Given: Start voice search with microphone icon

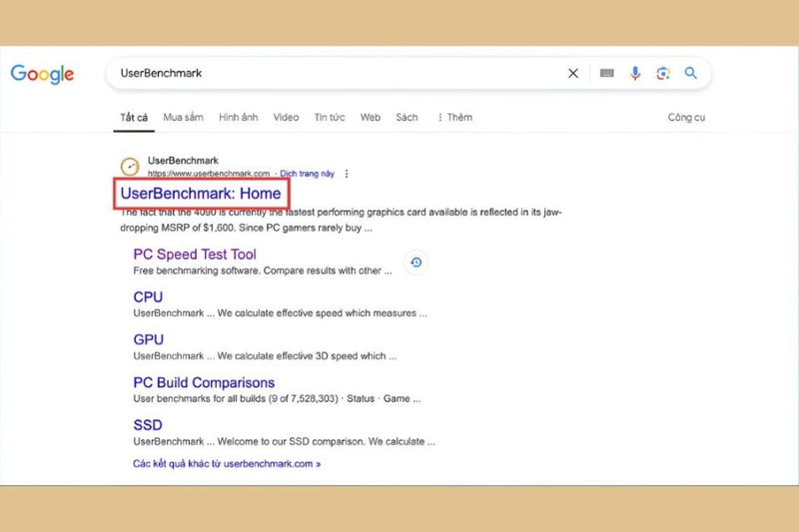Looking at the screenshot, I should click(x=635, y=73).
